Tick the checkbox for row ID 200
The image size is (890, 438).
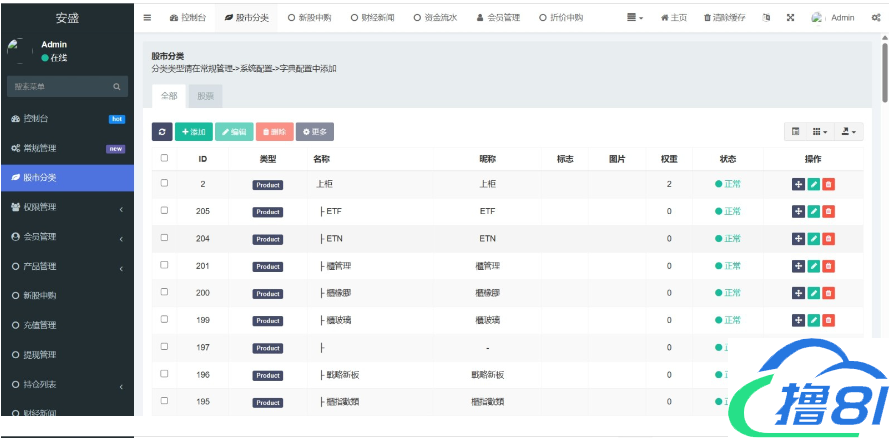click(x=164, y=292)
